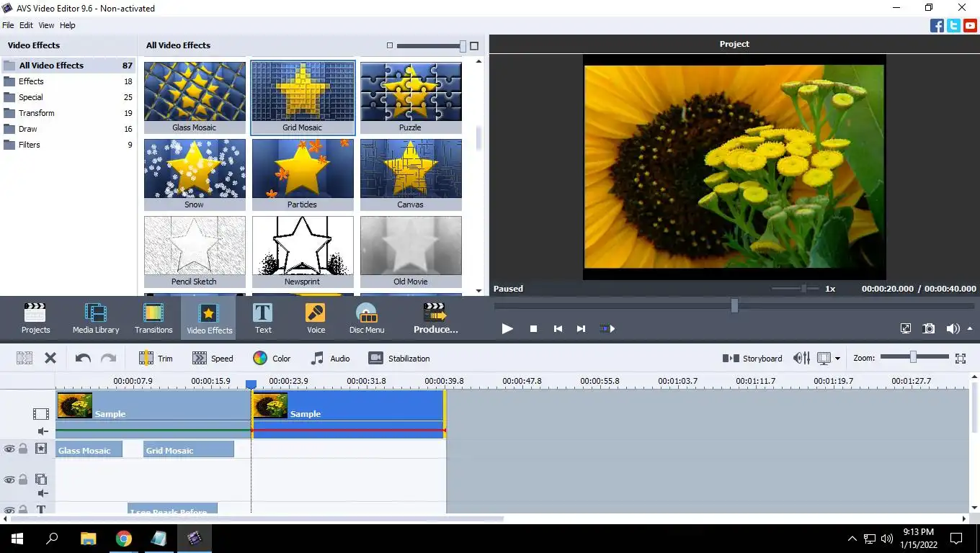Undo the last action
980x553 pixels.
[83, 358]
